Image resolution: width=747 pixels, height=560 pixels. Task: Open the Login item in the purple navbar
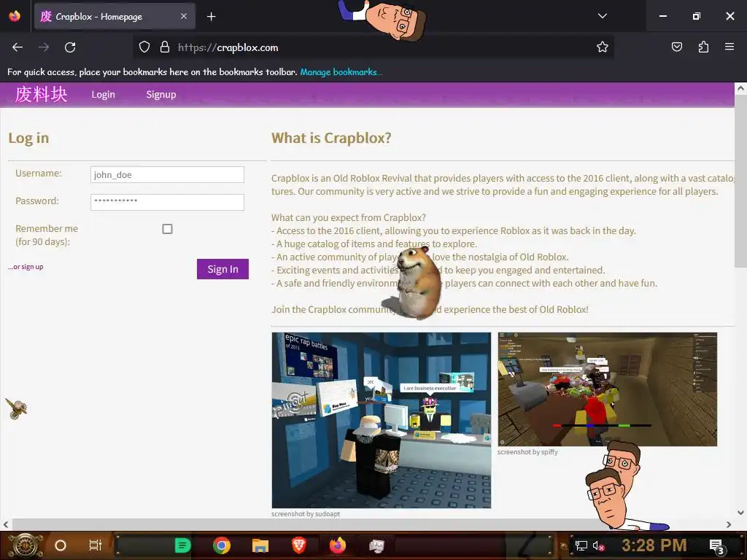pyautogui.click(x=104, y=94)
